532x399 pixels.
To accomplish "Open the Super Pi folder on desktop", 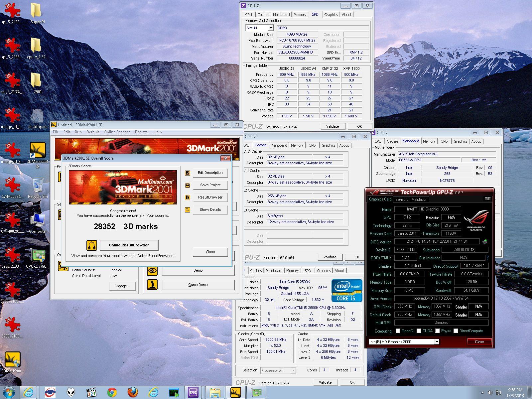I will [38, 14].
